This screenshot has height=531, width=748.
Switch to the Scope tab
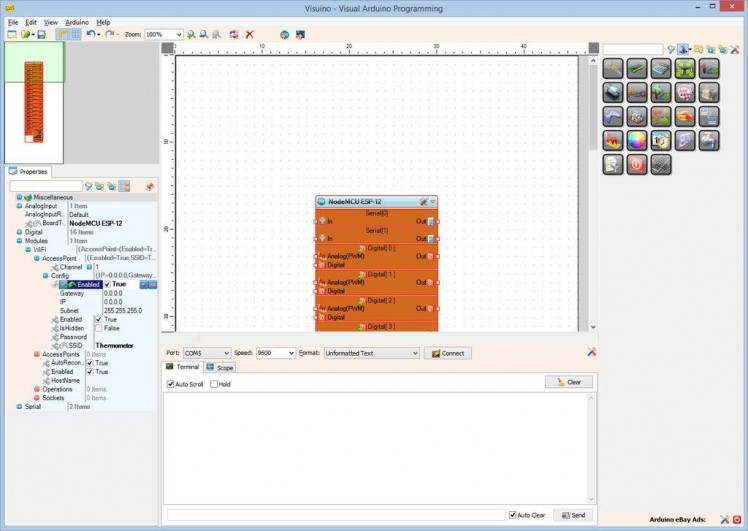point(220,368)
